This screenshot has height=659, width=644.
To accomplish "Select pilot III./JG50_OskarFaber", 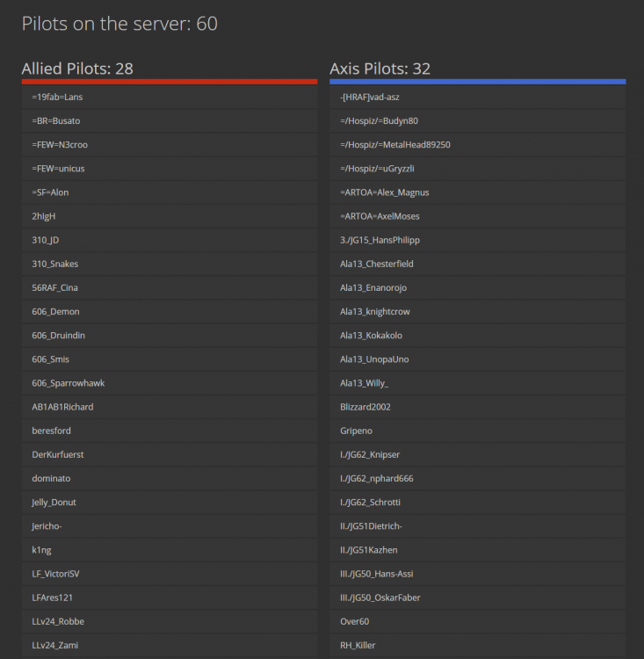I will pos(380,597).
